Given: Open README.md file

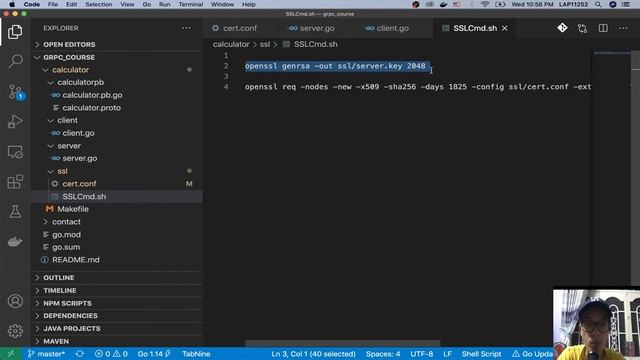Looking at the screenshot, I should 117,260.
